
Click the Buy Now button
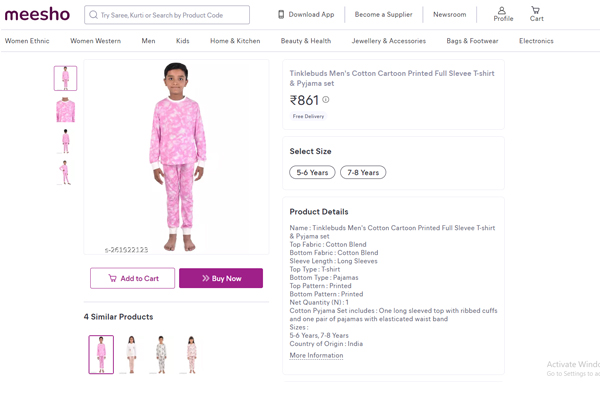pos(221,278)
